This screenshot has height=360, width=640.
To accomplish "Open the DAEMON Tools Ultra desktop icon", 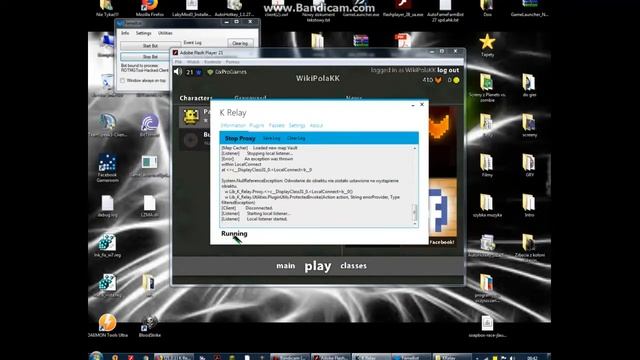I will [107, 326].
